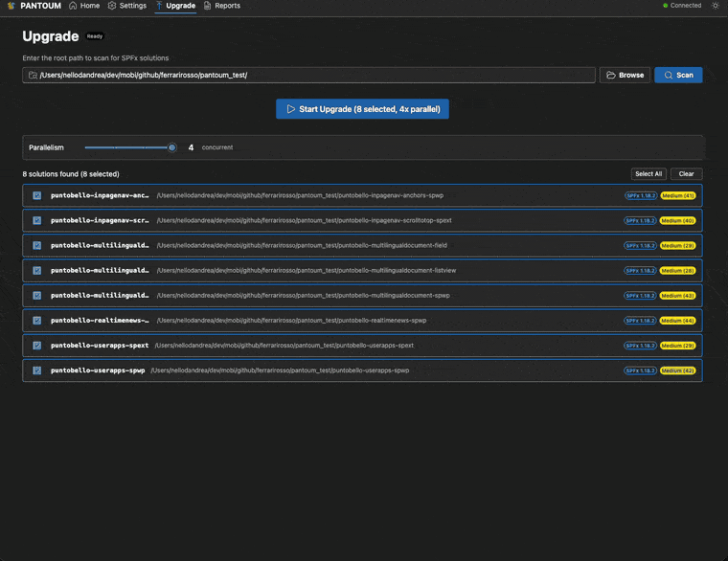Go to the Reports tab
The width and height of the screenshot is (728, 561).
click(222, 6)
